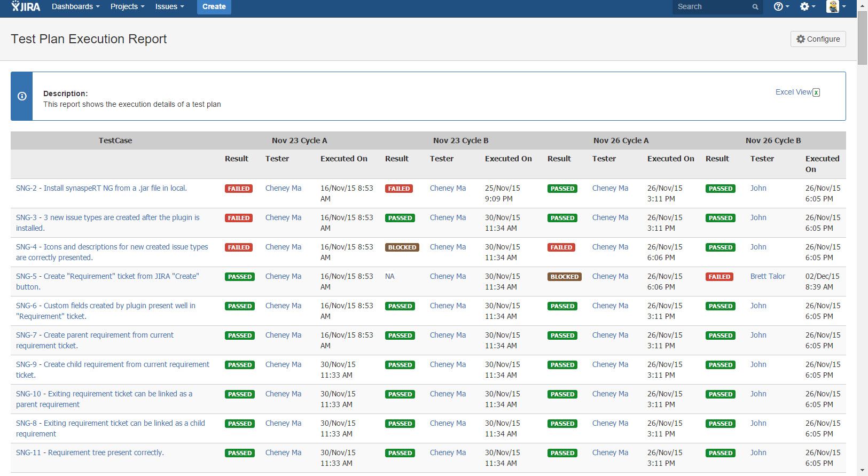Open the Excel View link
Image resolution: width=868 pixels, height=476 pixels.
tap(793, 92)
